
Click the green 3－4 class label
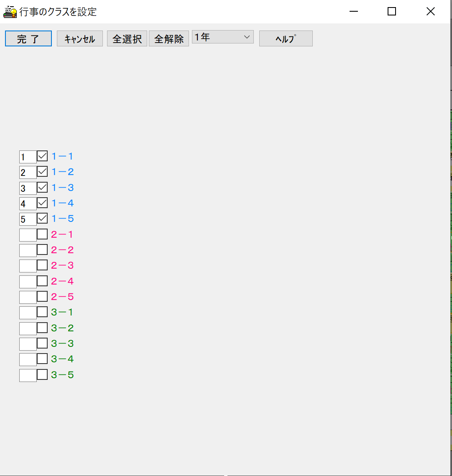coord(62,359)
